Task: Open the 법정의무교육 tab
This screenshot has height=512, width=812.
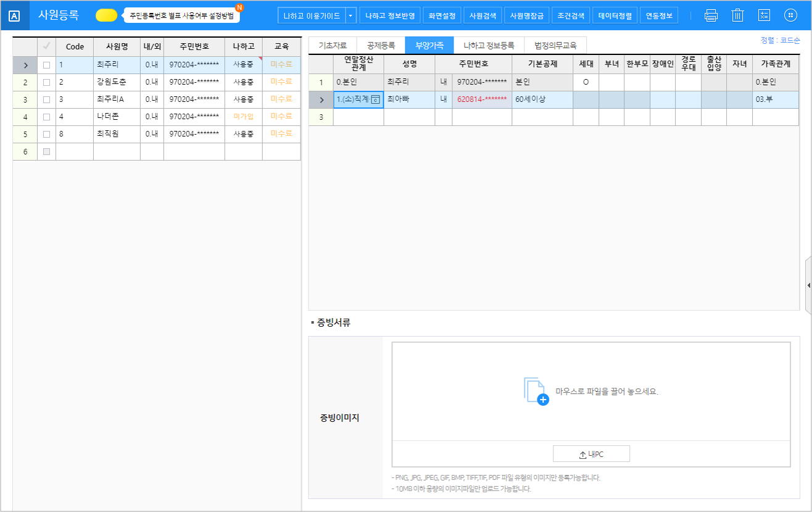Action: (x=555, y=45)
